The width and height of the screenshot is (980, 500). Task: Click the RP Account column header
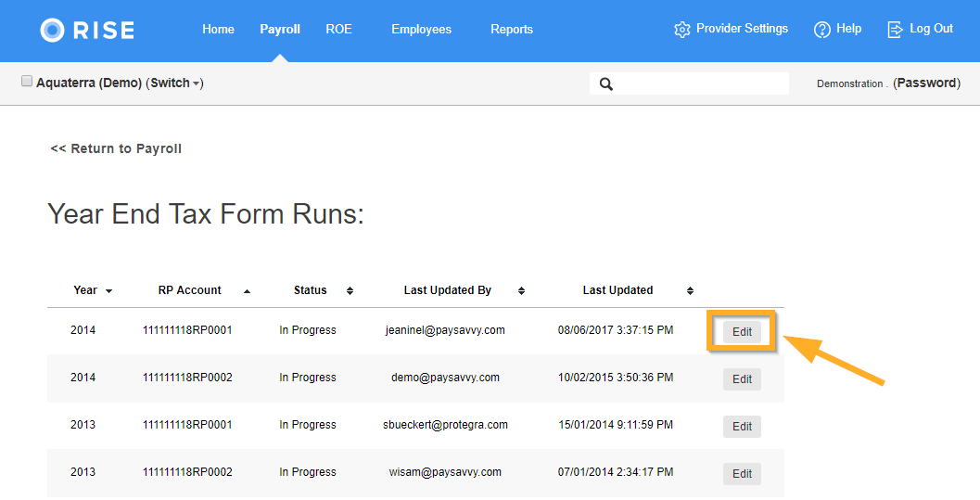[x=190, y=290]
